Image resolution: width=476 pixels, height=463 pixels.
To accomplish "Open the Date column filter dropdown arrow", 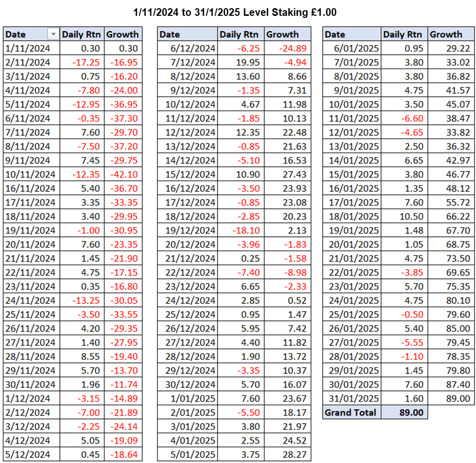I will coord(53,34).
